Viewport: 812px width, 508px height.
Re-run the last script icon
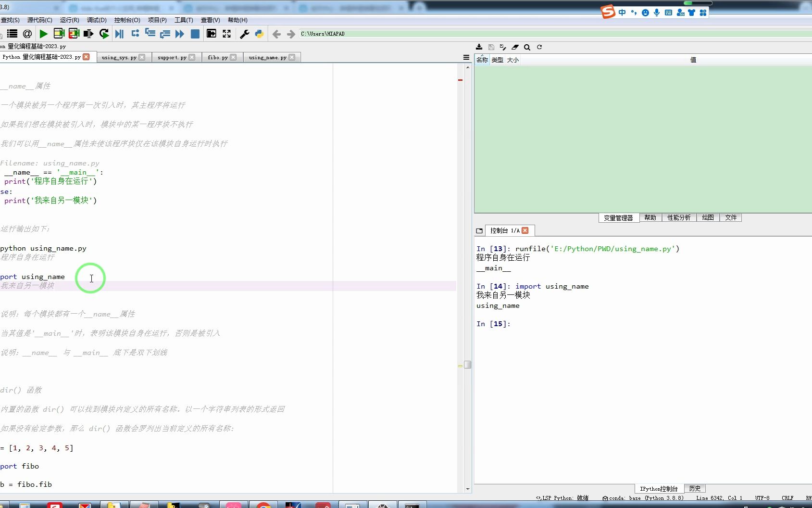coord(104,34)
